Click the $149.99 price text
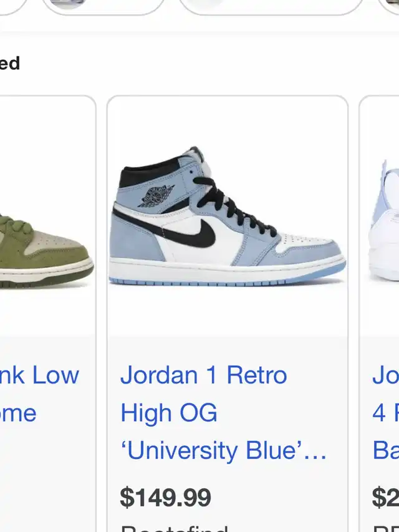The height and width of the screenshot is (532, 399). tap(165, 498)
